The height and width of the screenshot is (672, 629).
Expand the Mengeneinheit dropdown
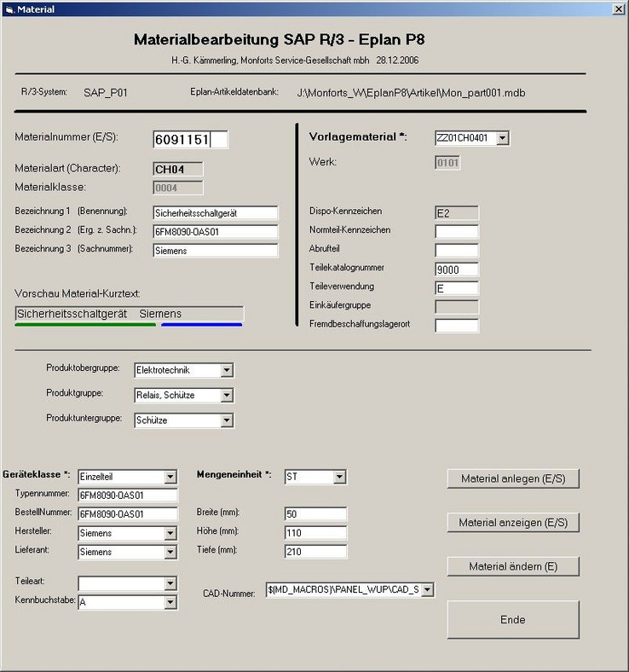(339, 477)
